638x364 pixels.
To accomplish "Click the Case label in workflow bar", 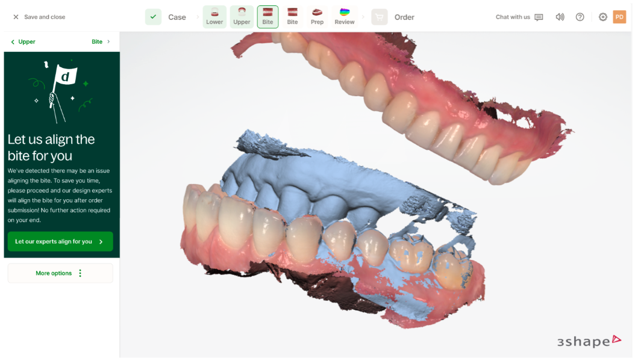I will tap(177, 17).
